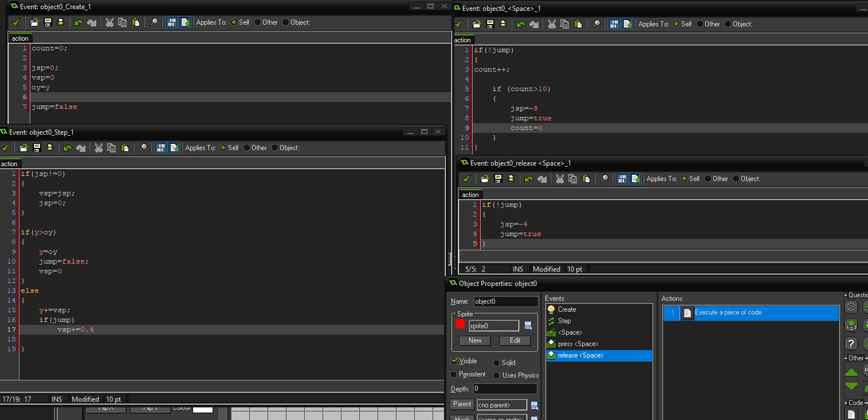868x420 pixels.
Task: Open Find magnifier in release Space editor
Action: 604,179
